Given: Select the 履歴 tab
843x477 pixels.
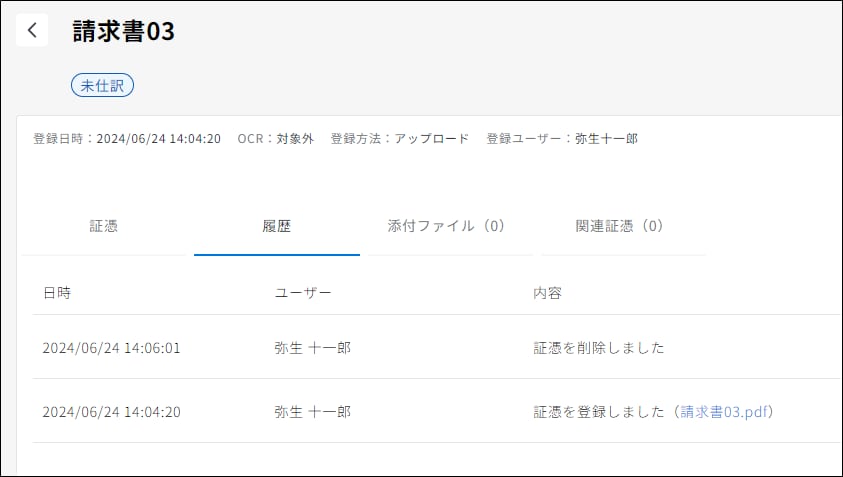Looking at the screenshot, I should 276,226.
